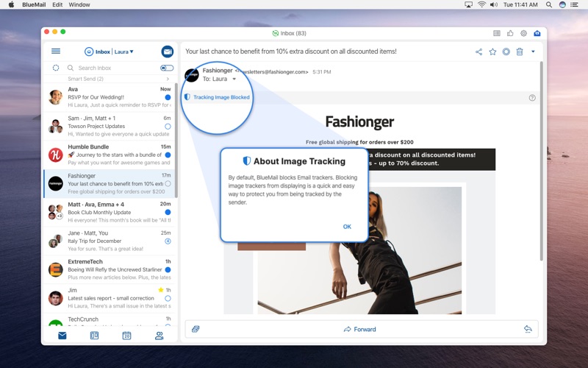Open the TechCrunch email
This screenshot has width=588, height=368.
[109, 320]
